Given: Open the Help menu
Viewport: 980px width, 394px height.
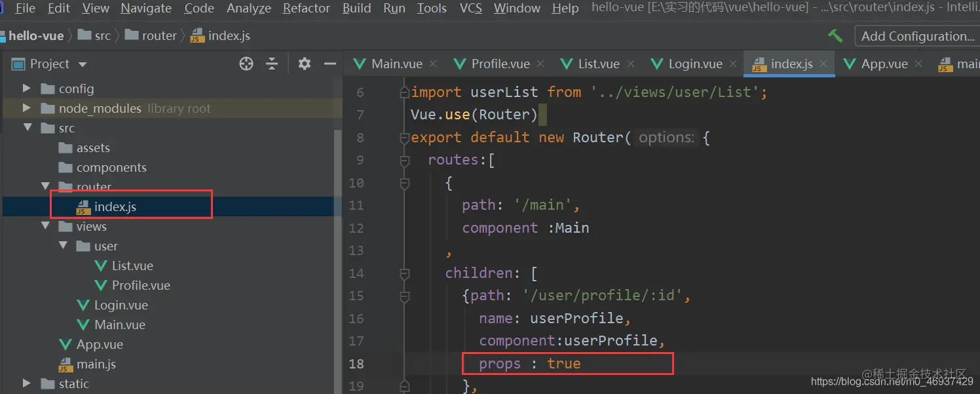Looking at the screenshot, I should [x=565, y=9].
